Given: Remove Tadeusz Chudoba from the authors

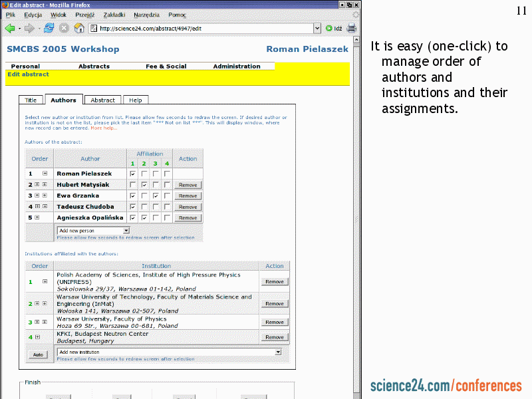Looking at the screenshot, I should click(188, 207).
